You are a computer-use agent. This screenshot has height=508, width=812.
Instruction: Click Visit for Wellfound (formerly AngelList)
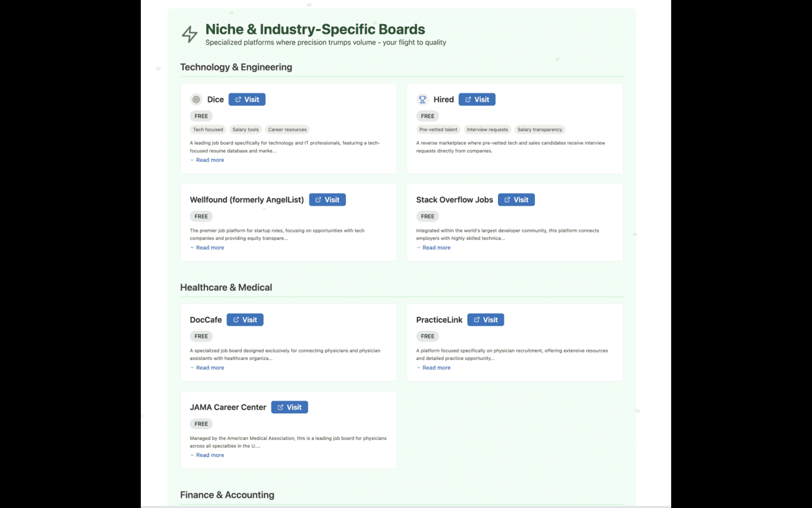coord(327,200)
